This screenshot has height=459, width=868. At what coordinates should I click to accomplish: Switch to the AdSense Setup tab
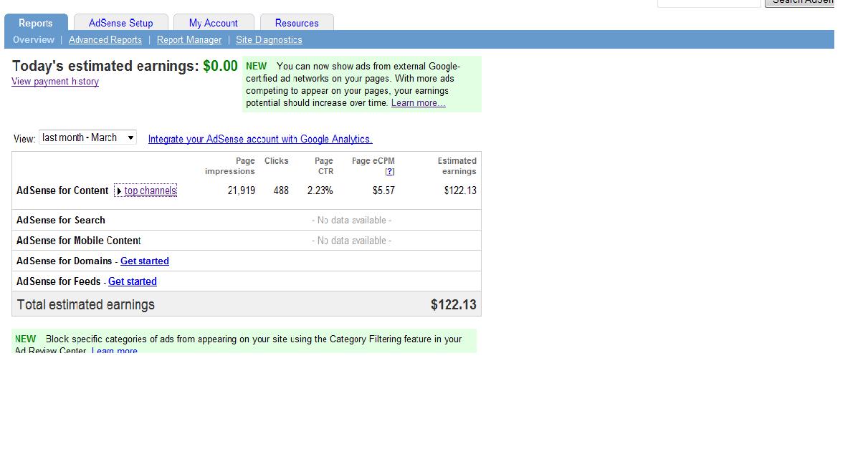(121, 23)
